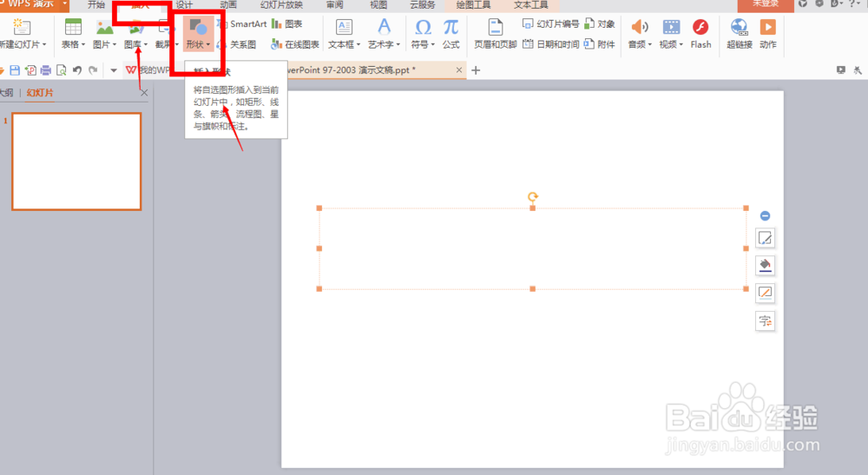Switch to the 大纲 outline pane tab
868x475 pixels.
(6, 92)
